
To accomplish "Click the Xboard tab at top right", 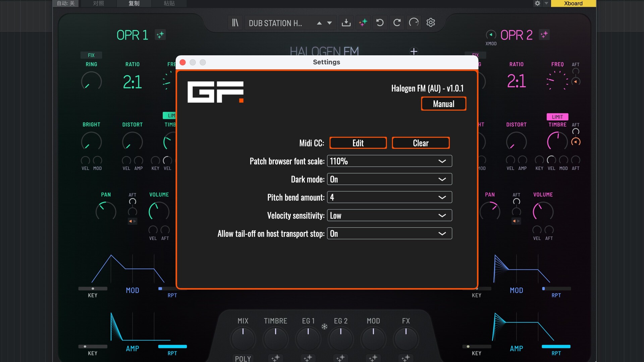I will pyautogui.click(x=573, y=3).
